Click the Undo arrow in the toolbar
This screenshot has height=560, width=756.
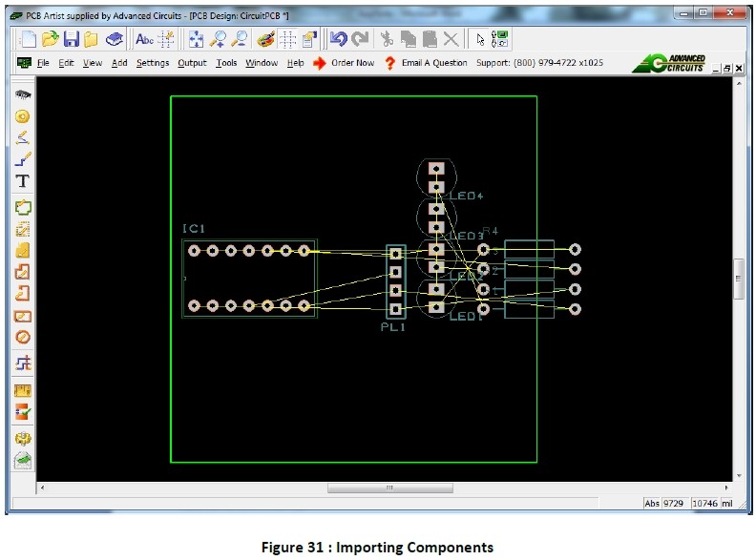point(338,39)
